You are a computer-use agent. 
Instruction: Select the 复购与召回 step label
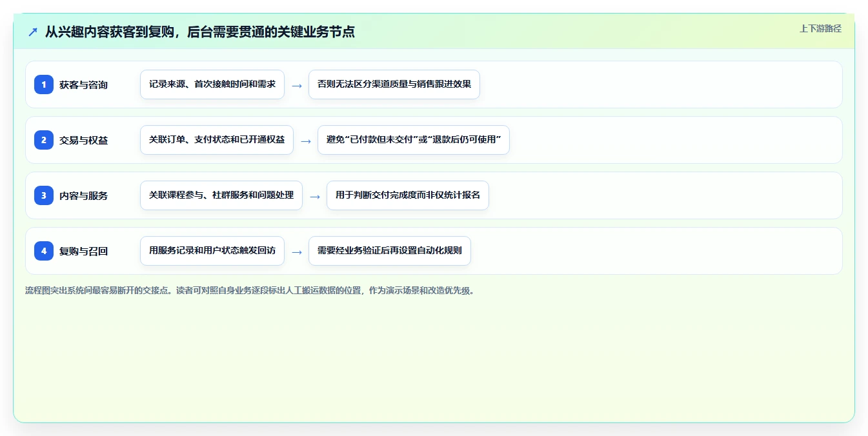[84, 251]
